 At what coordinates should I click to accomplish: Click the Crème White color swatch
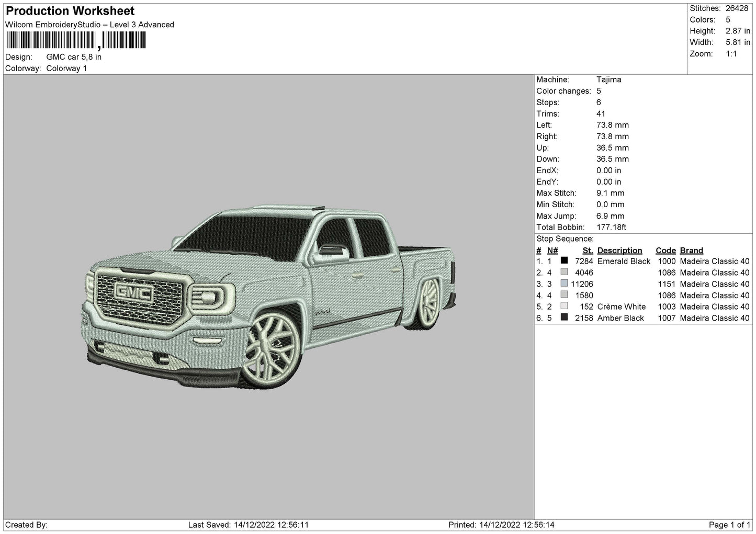pyautogui.click(x=564, y=306)
